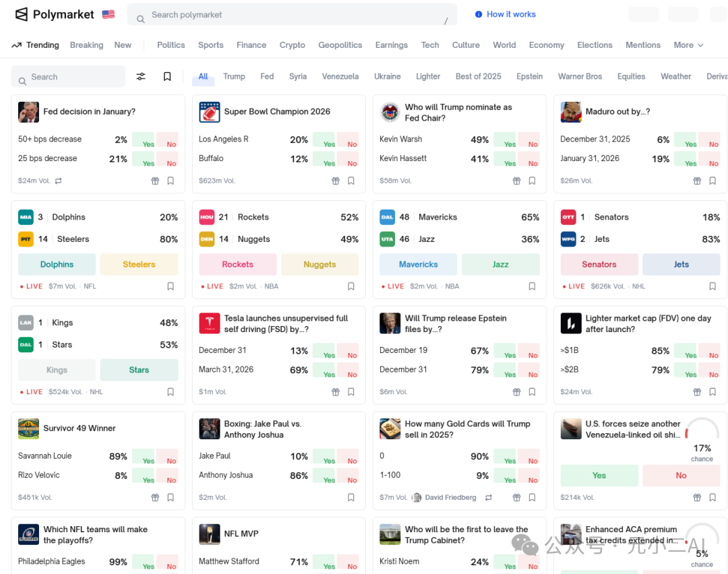728x574 pixels.
Task: Click gift icon on Fed decision card
Action: (x=155, y=181)
